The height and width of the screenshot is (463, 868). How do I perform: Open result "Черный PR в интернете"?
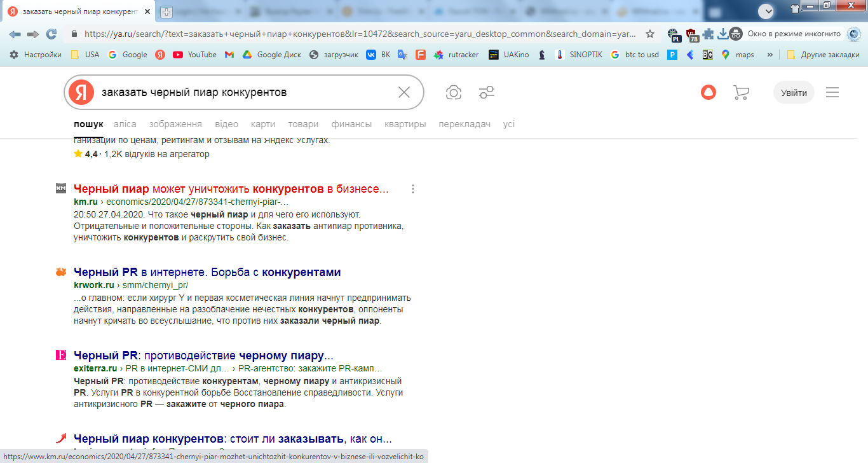point(207,272)
